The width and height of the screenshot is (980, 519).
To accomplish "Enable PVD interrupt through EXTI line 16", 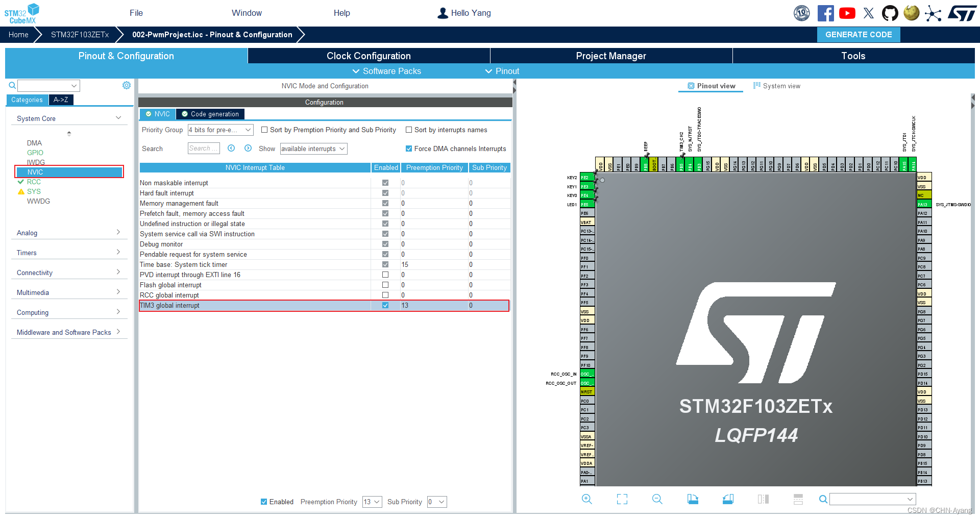I will [385, 275].
